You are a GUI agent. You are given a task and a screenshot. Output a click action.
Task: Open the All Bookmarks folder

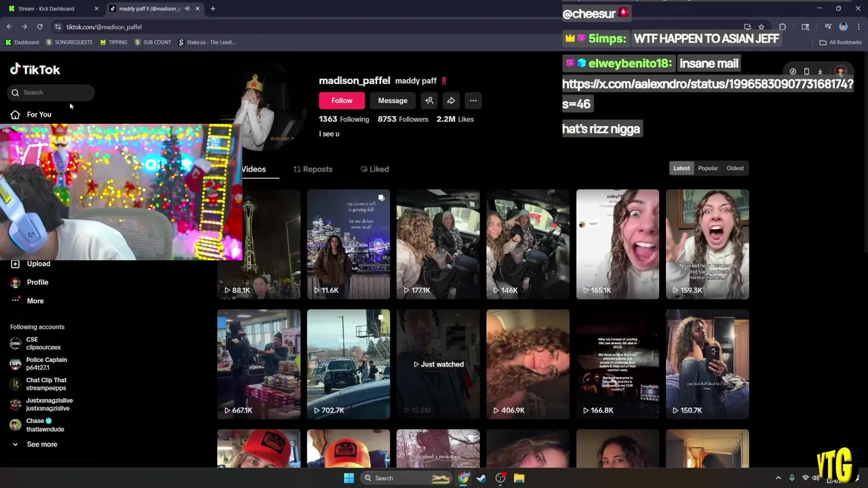[840, 42]
